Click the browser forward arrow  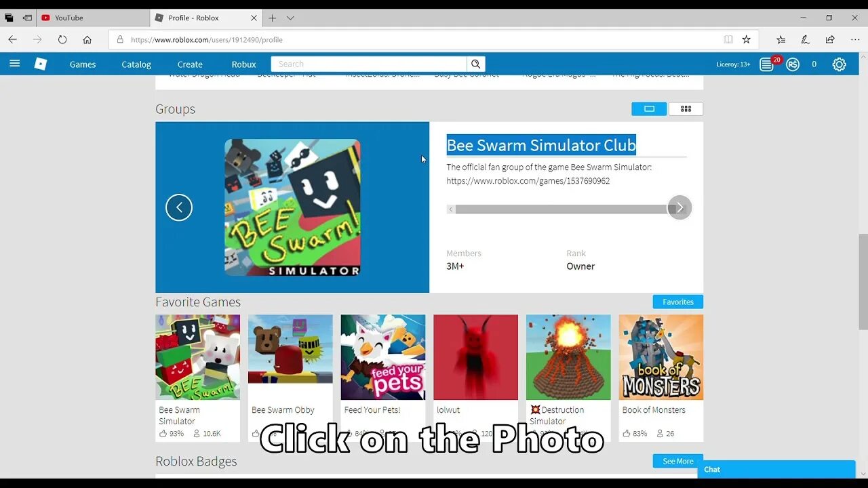tap(37, 39)
